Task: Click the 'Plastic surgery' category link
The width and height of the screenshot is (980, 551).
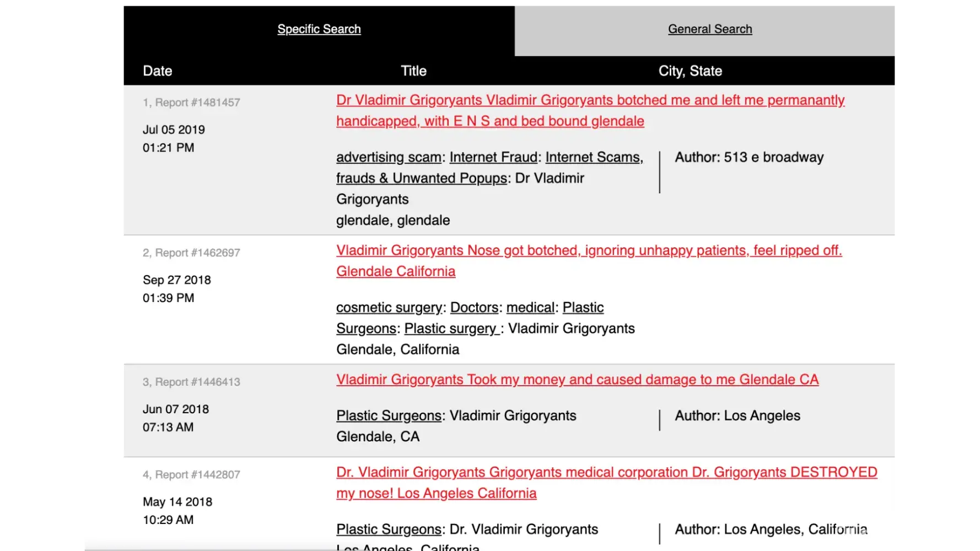Action: pos(451,329)
